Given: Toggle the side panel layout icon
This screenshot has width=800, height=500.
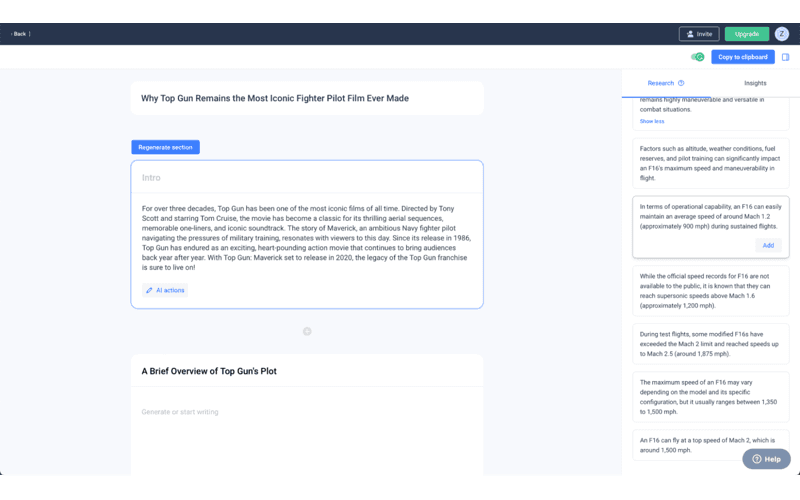Looking at the screenshot, I should point(786,57).
